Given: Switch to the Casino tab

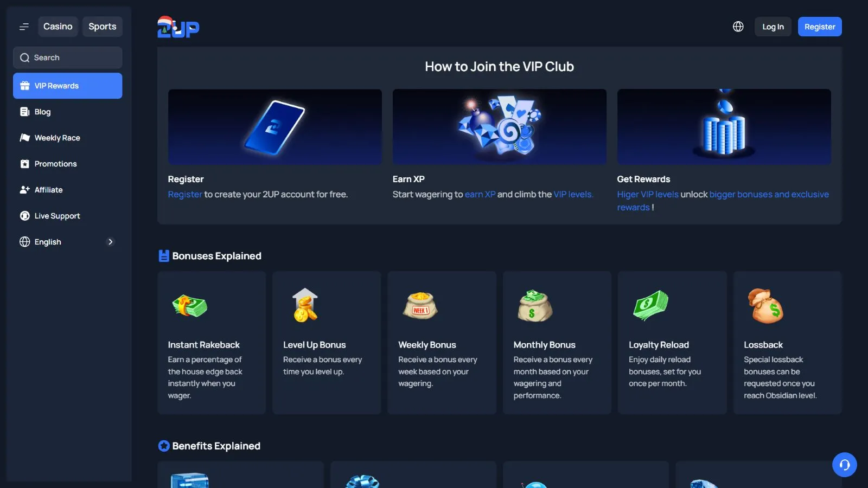Looking at the screenshot, I should (58, 27).
